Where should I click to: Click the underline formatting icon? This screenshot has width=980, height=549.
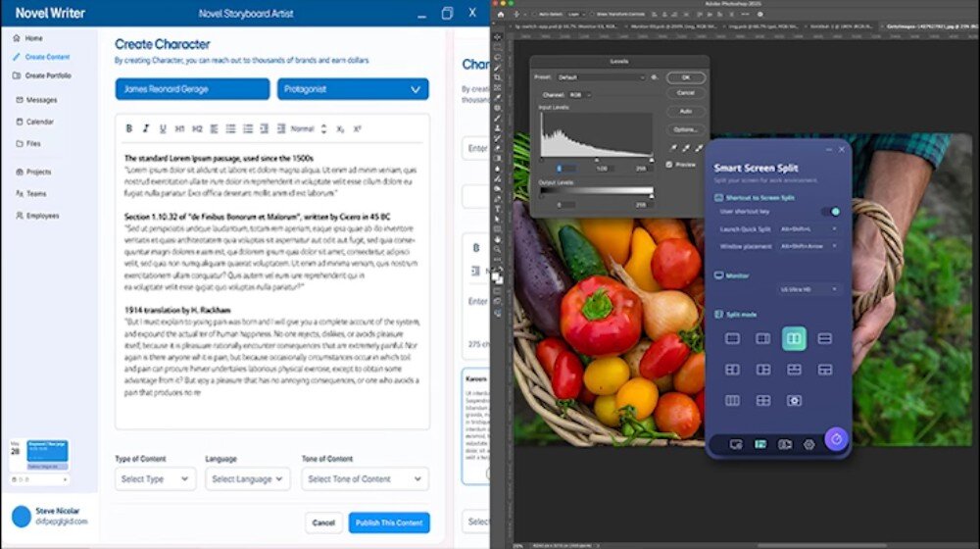coord(163,128)
